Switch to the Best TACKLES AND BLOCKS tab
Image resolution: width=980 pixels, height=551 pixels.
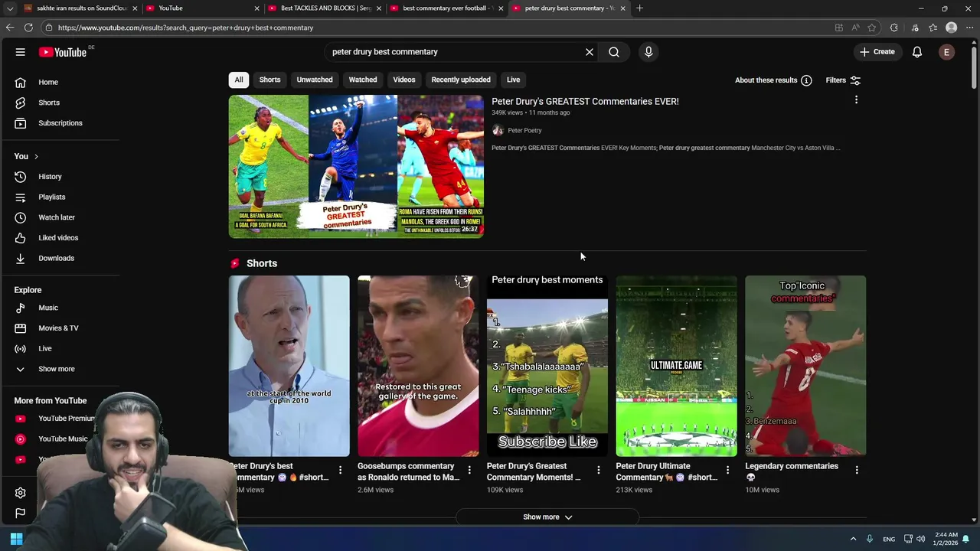point(323,8)
